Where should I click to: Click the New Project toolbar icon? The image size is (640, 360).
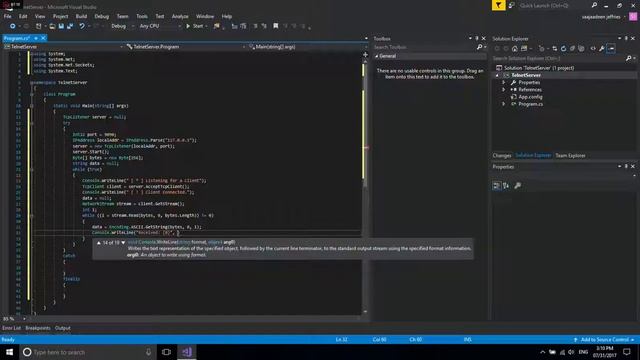38,26
